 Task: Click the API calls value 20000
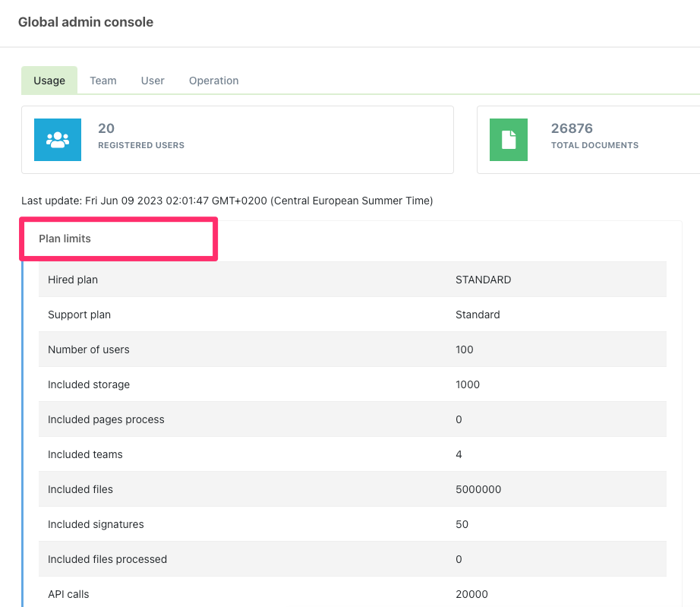coord(471,594)
